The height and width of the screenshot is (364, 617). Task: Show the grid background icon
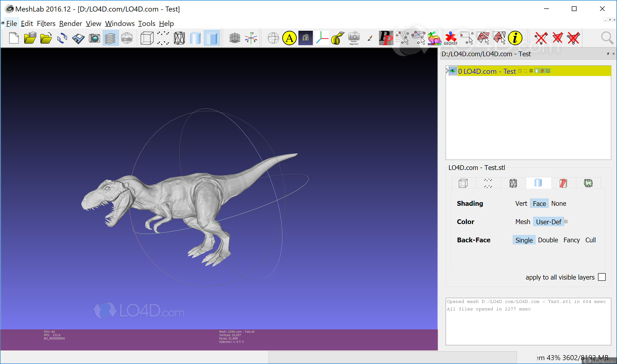point(235,38)
